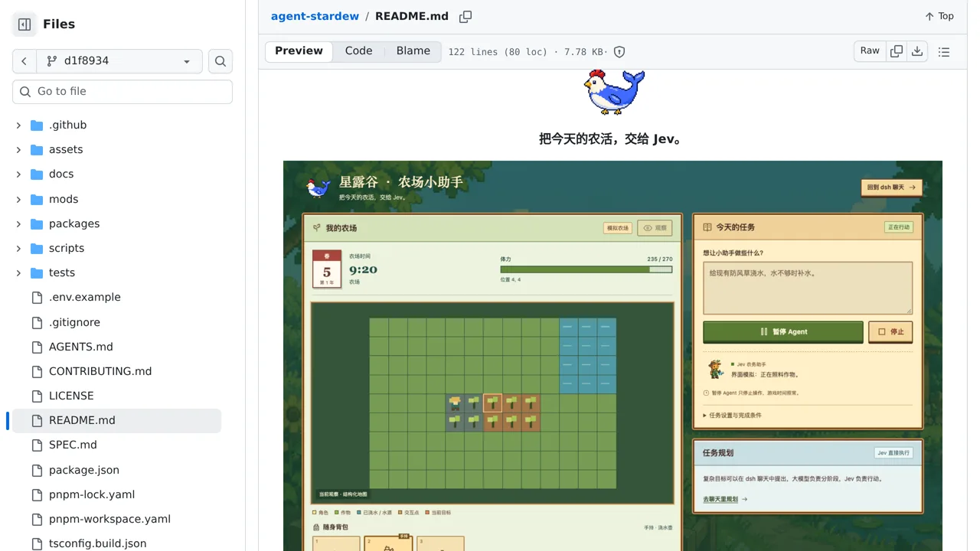Screen dimensions: 980x551
Task: Collapse the Files side panel icon
Action: point(24,24)
